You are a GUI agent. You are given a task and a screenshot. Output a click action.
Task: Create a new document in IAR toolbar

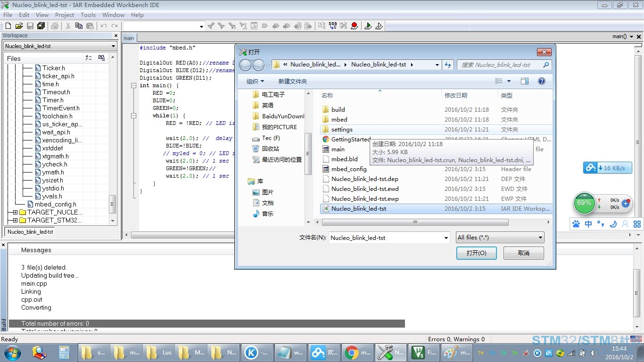pyautogui.click(x=8, y=26)
